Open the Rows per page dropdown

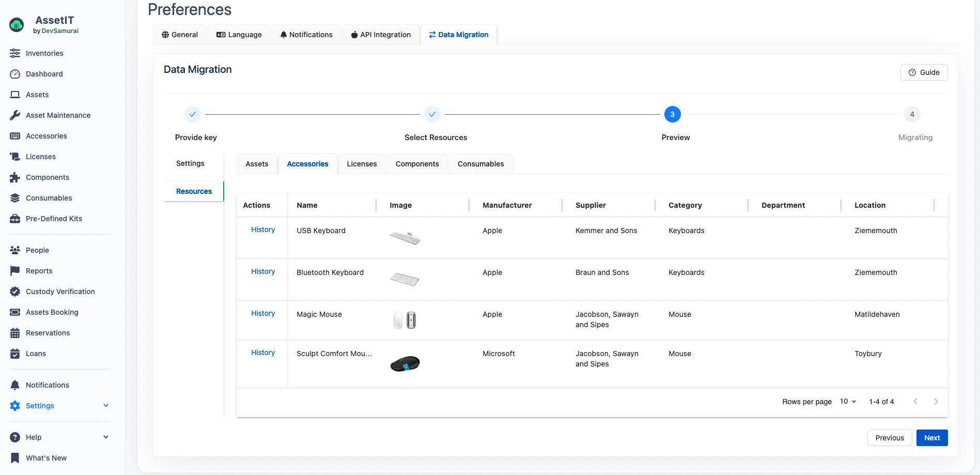tap(848, 402)
